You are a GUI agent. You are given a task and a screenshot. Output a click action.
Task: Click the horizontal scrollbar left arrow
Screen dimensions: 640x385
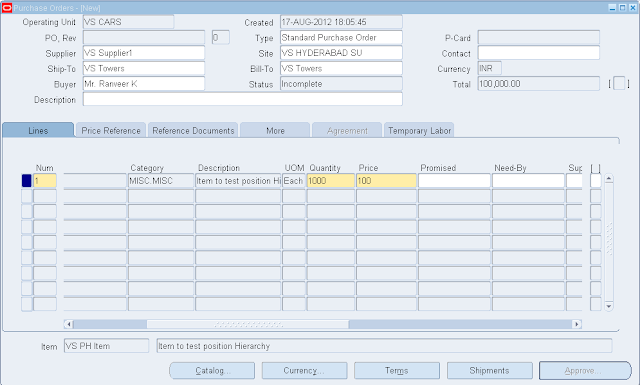(x=69, y=324)
